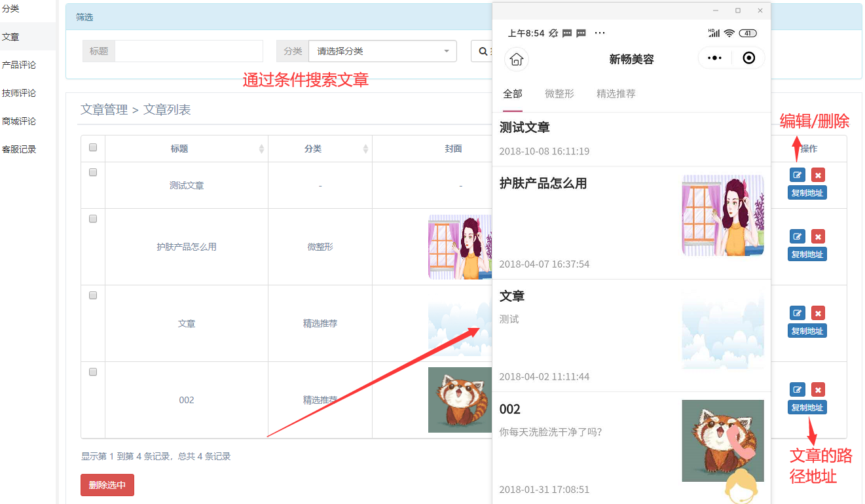Click the 测试文章 title cell in the table
865x504 pixels.
click(x=187, y=185)
